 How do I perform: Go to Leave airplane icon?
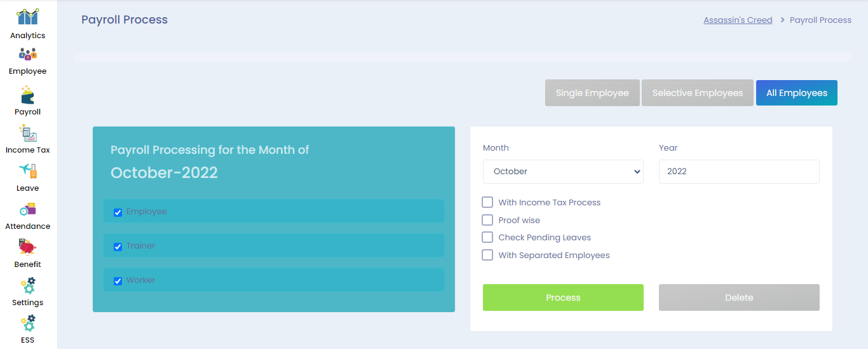[x=28, y=170]
